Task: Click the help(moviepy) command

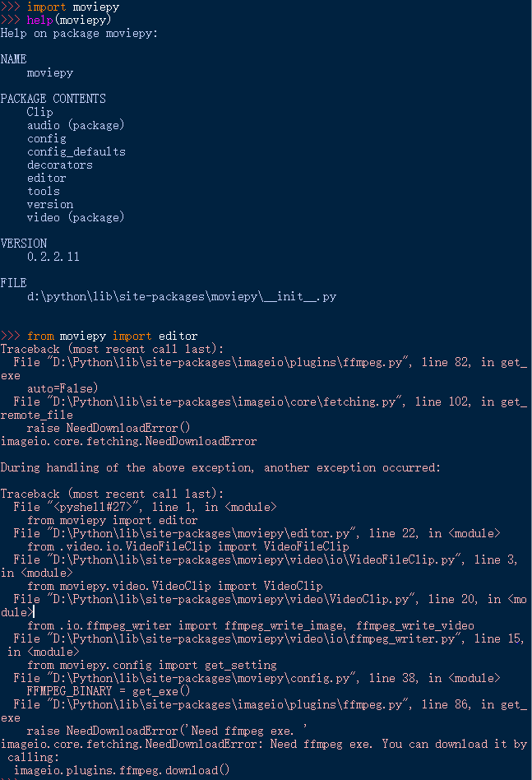Action: (69, 20)
